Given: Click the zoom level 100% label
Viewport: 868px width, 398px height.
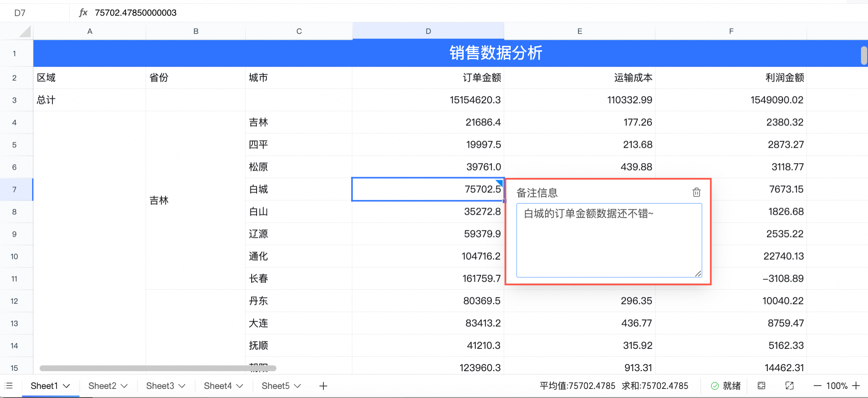Looking at the screenshot, I should [x=837, y=386].
